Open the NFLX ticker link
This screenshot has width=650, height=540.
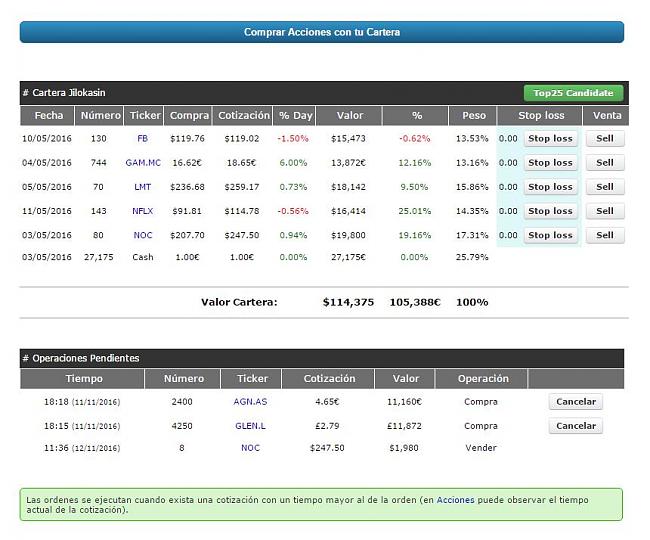[143, 211]
